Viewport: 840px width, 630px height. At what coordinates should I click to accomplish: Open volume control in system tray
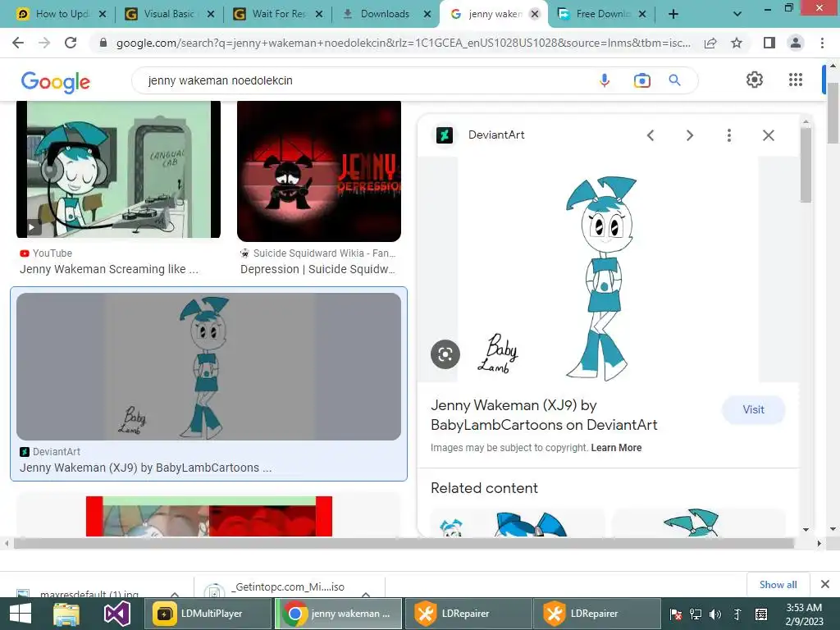click(715, 614)
